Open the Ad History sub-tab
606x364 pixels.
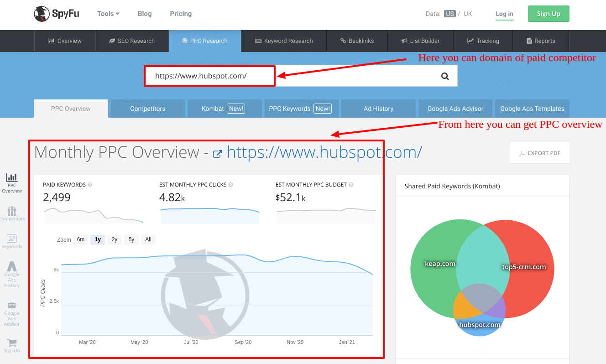[378, 109]
